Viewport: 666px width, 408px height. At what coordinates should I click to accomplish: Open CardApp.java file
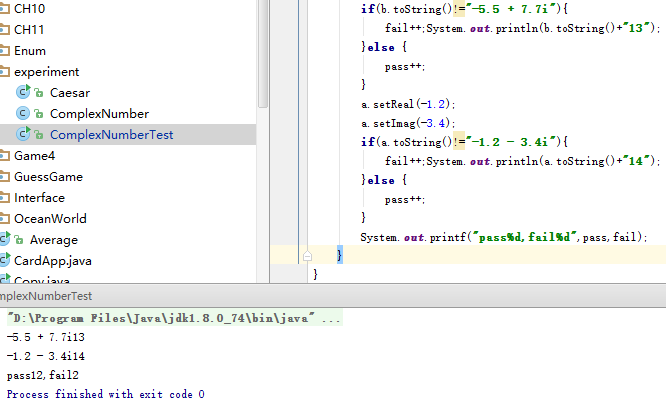click(53, 261)
